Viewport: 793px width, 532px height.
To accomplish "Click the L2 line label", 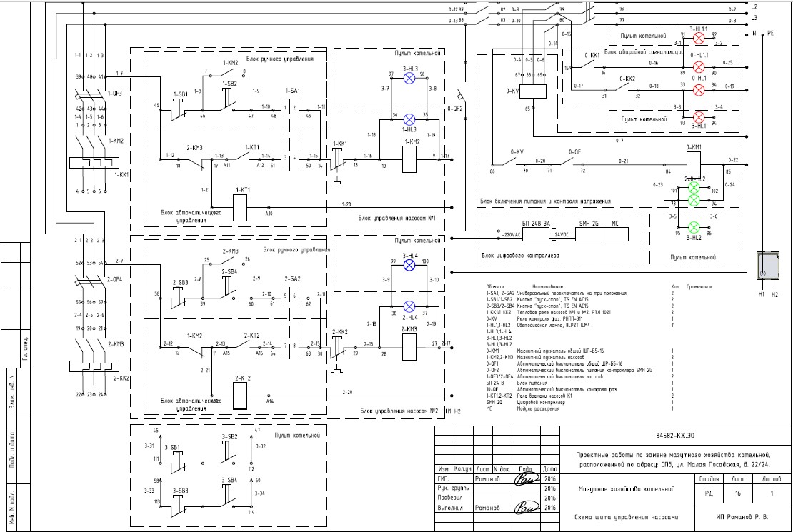I will (x=754, y=7).
